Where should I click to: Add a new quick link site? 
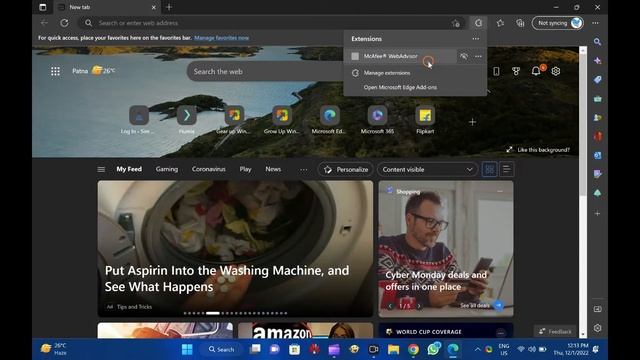pyautogui.click(x=472, y=122)
